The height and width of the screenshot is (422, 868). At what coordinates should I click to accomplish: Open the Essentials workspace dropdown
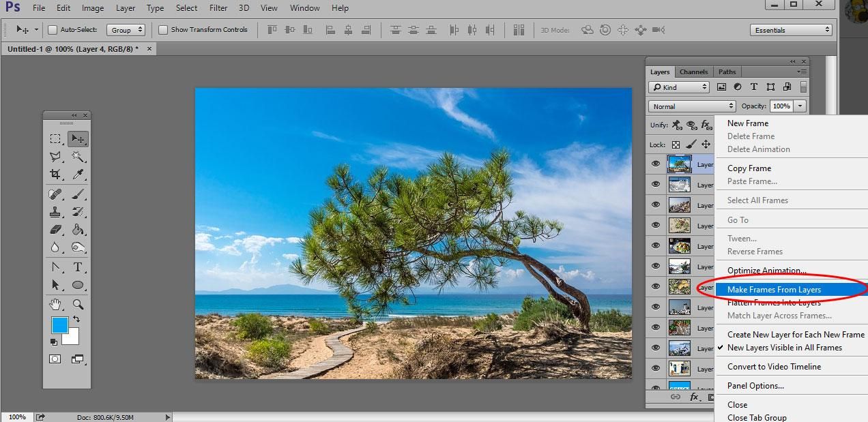pyautogui.click(x=790, y=29)
